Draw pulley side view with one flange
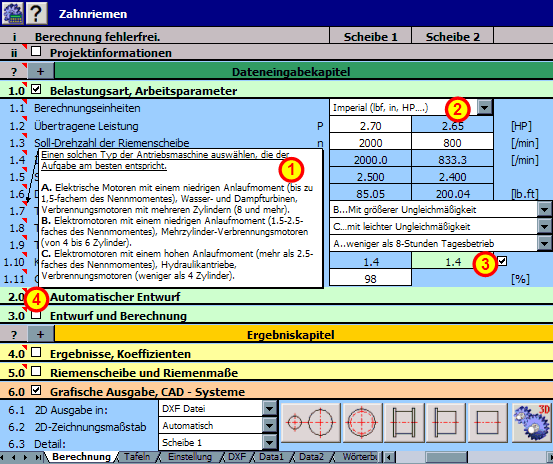This screenshot has height=464, width=553. [x=446, y=423]
